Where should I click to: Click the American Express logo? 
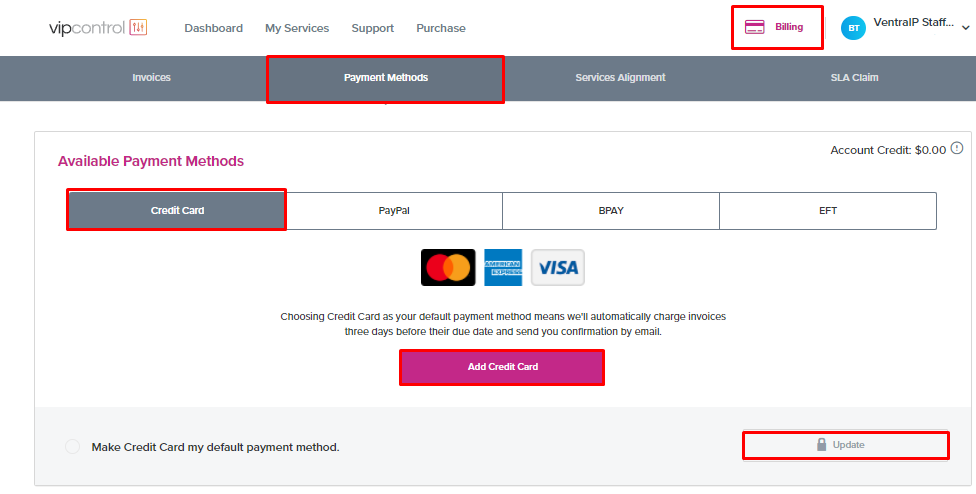tap(503, 268)
